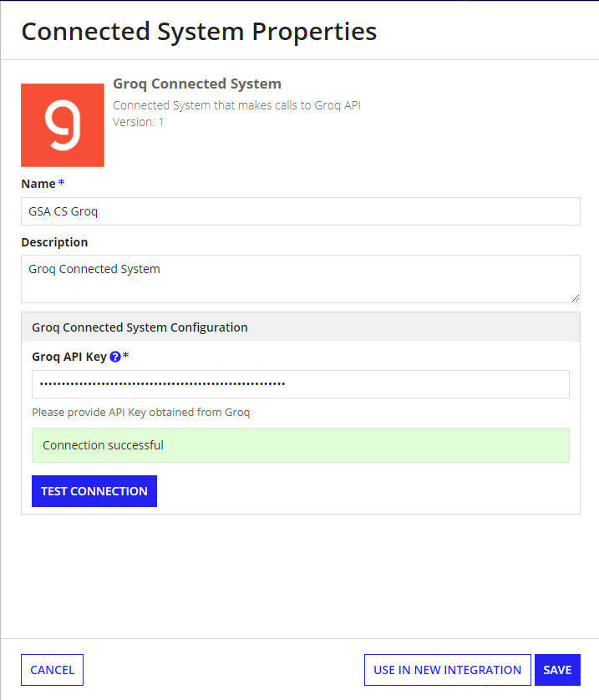Click the Name field label

click(38, 184)
